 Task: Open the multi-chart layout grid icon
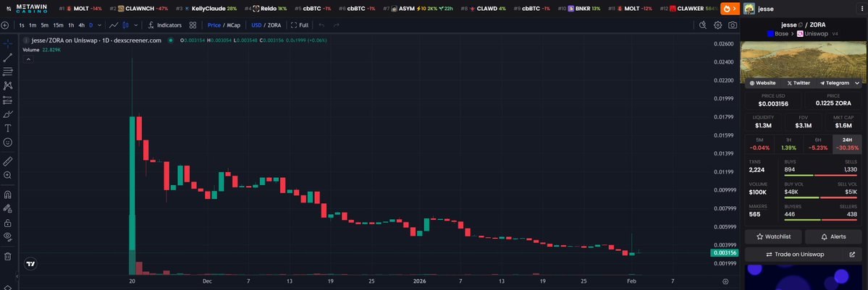click(x=193, y=25)
